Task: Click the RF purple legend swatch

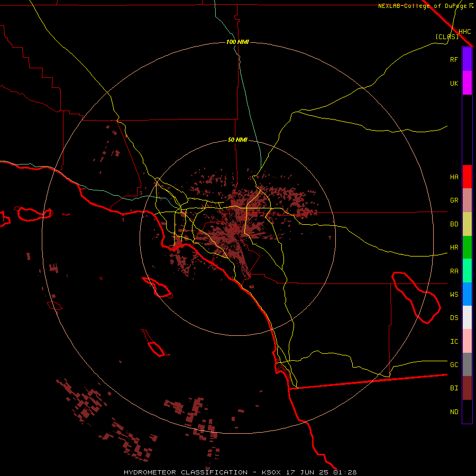Action: click(467, 59)
